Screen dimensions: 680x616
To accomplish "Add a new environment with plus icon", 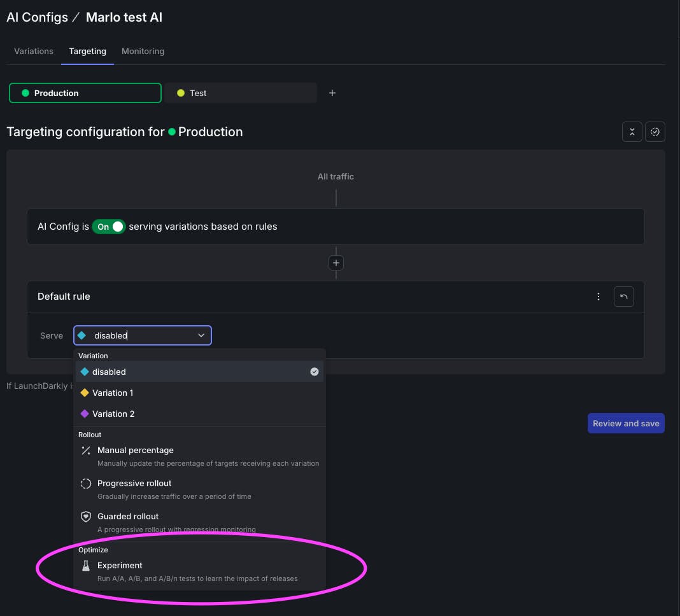I will (332, 93).
